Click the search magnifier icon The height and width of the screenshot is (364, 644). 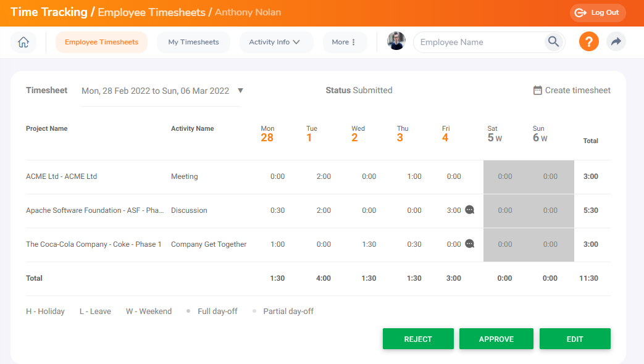(x=553, y=41)
